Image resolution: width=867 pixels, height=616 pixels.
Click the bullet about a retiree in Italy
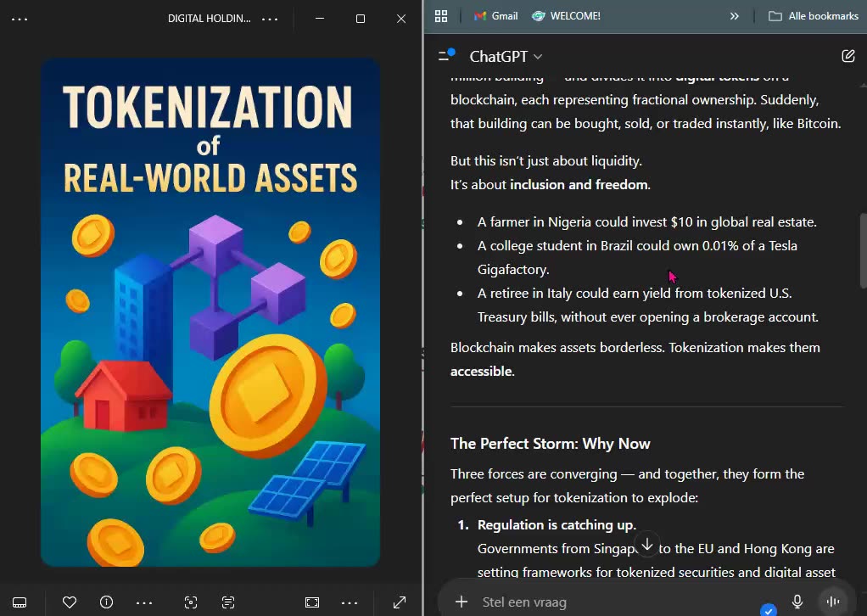click(x=647, y=305)
